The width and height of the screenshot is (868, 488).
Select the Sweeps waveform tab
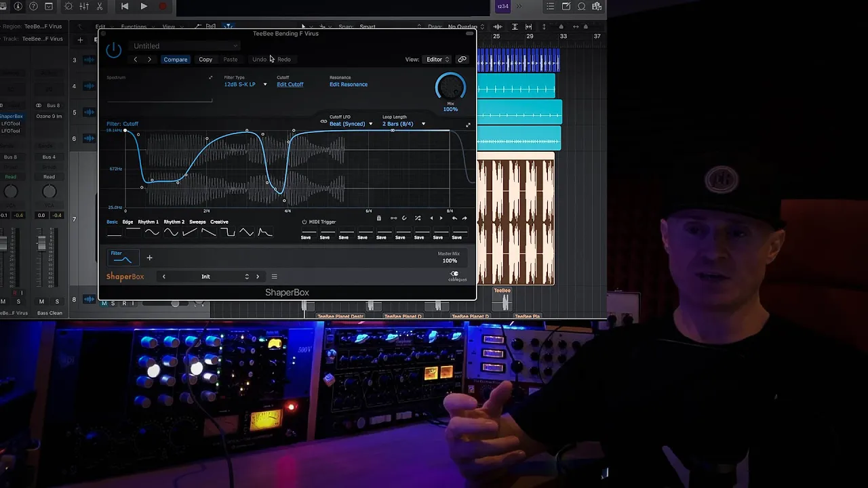197,222
